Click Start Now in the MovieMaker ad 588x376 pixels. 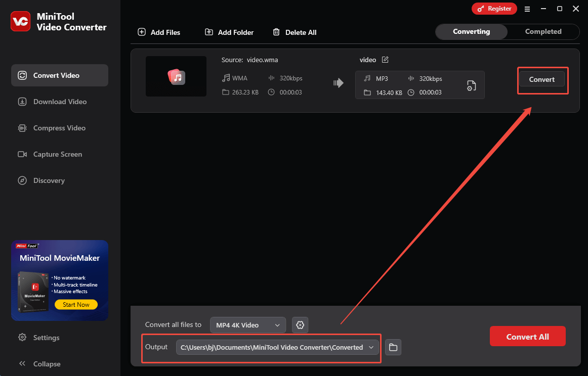click(x=76, y=304)
